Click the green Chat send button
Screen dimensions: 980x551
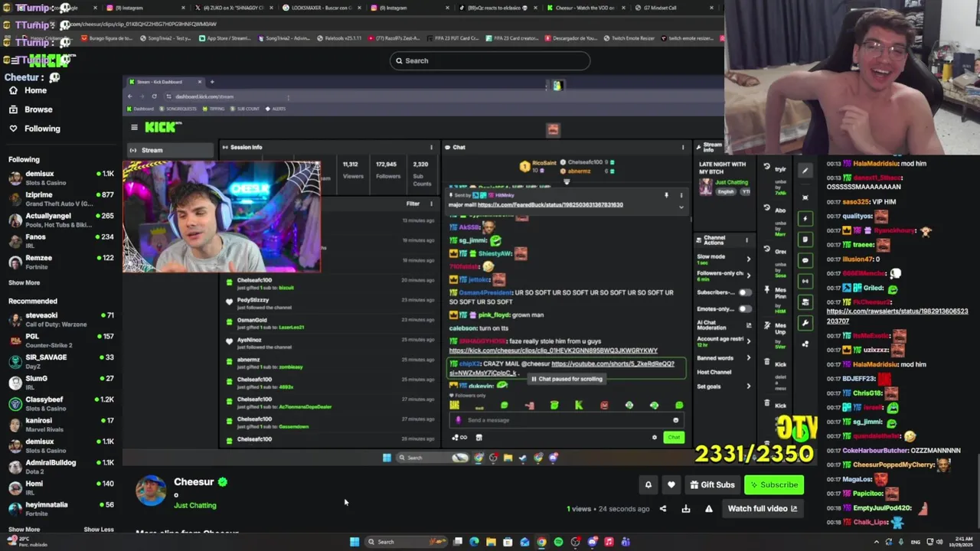[x=674, y=438]
